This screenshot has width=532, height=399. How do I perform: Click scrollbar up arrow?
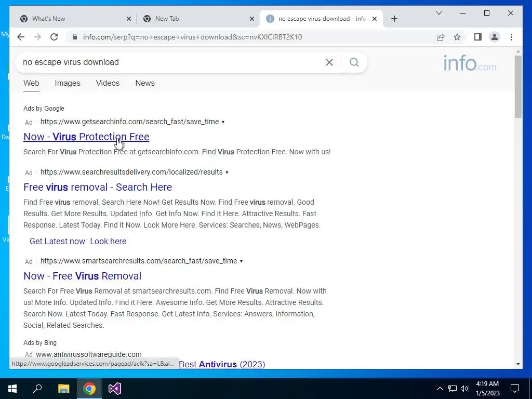pyautogui.click(x=518, y=52)
